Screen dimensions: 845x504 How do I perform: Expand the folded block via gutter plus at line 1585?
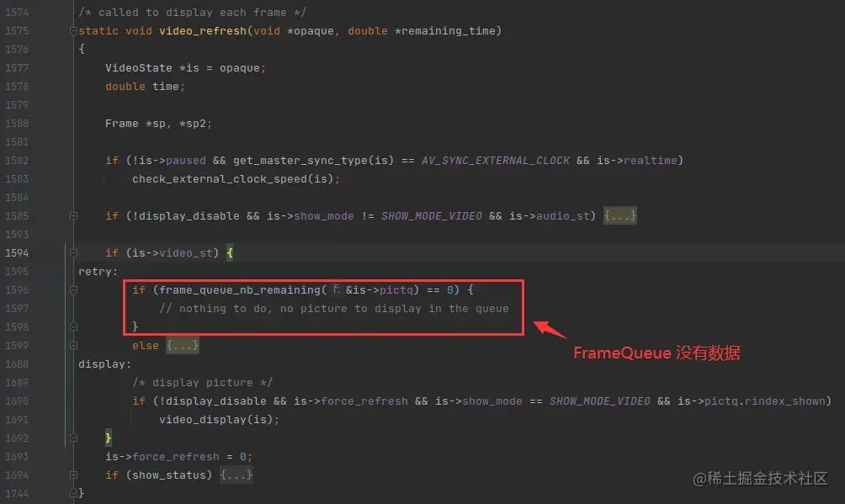pyautogui.click(x=73, y=216)
